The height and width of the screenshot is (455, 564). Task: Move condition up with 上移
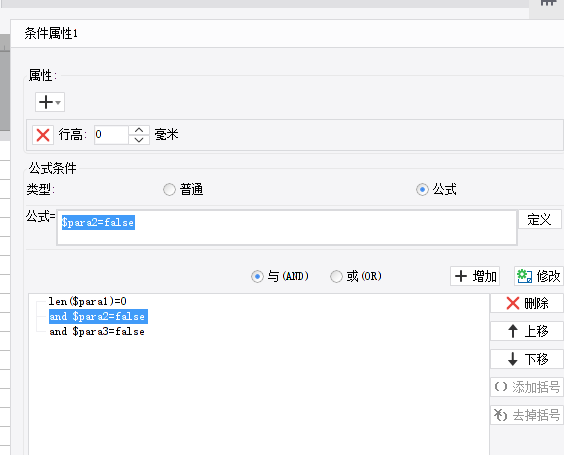pos(527,331)
